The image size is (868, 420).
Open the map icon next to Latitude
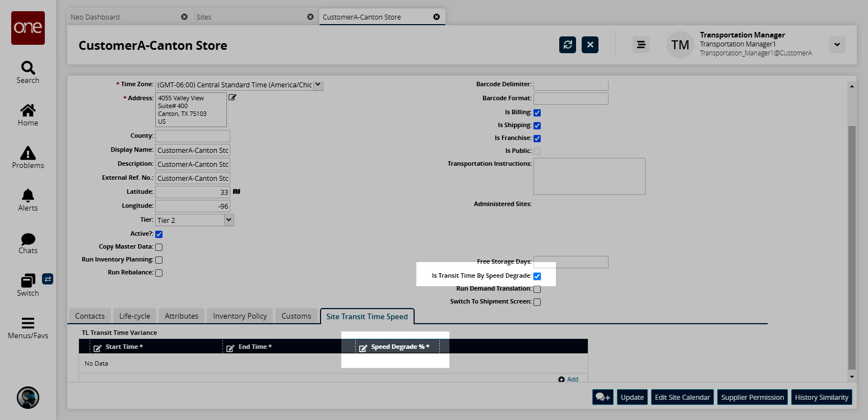[236, 192]
